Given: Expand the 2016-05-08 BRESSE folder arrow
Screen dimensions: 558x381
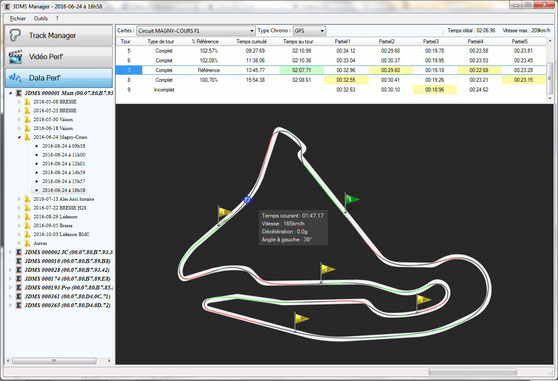Looking at the screenshot, I should [19, 102].
